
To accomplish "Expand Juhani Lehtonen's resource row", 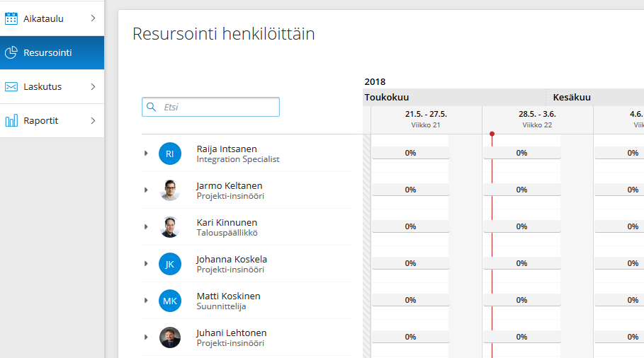I will 146,337.
